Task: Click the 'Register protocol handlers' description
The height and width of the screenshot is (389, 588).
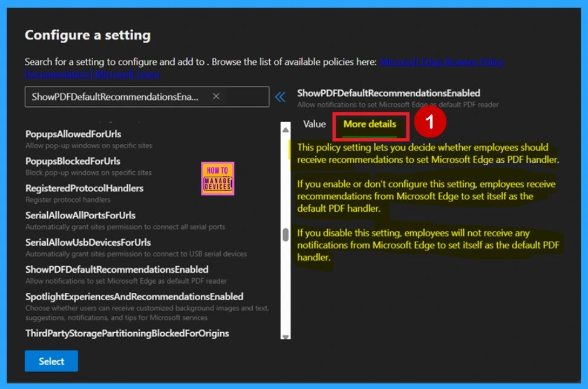Action: pyautogui.click(x=68, y=200)
